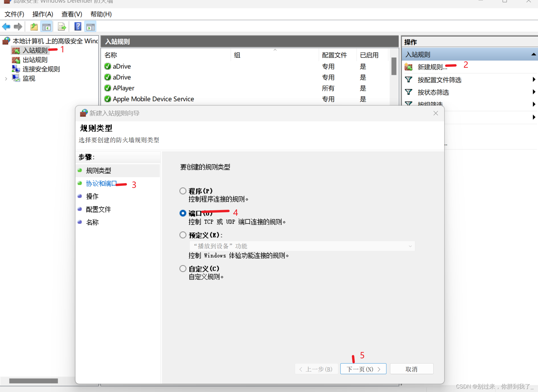Click the Inbound Rules (入站规则) tree icon

click(16, 50)
